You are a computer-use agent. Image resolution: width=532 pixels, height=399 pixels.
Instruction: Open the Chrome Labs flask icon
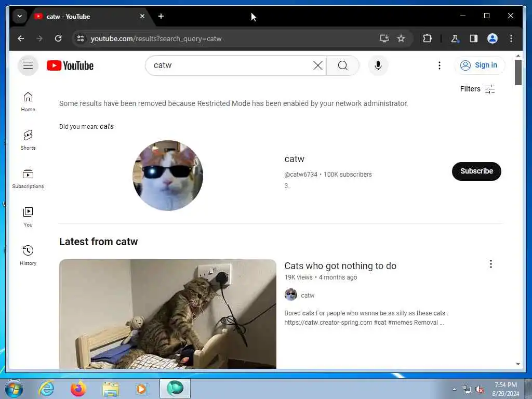(455, 38)
